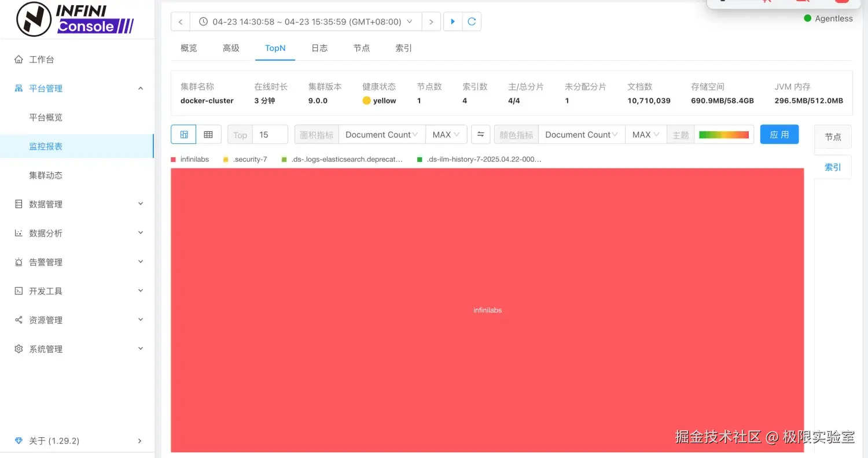
Task: Click the yellow health status value
Action: point(380,101)
